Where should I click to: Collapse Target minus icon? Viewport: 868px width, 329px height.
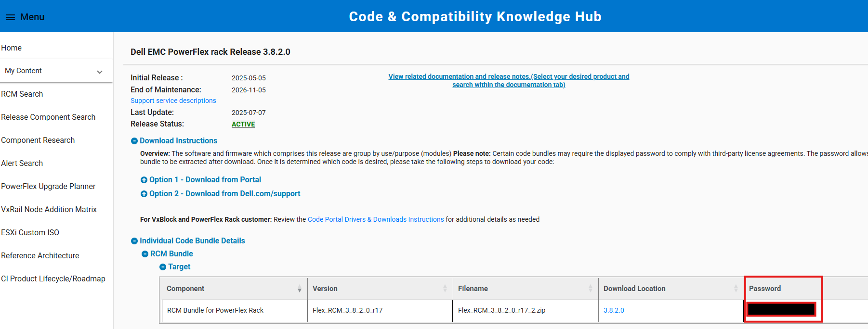point(163,267)
